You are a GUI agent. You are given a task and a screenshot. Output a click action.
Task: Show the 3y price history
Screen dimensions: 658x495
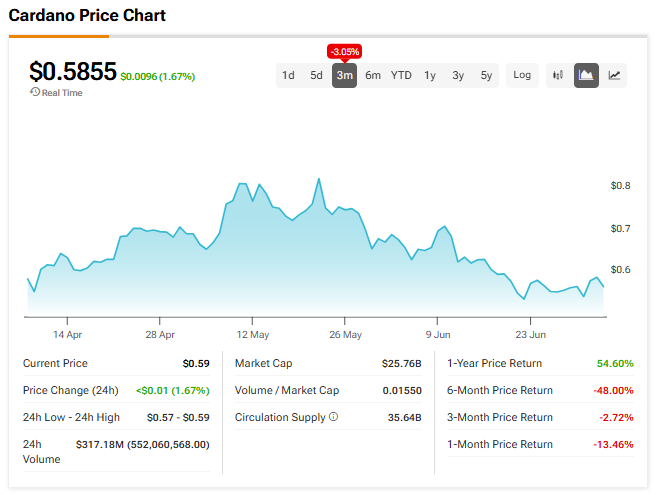point(458,75)
